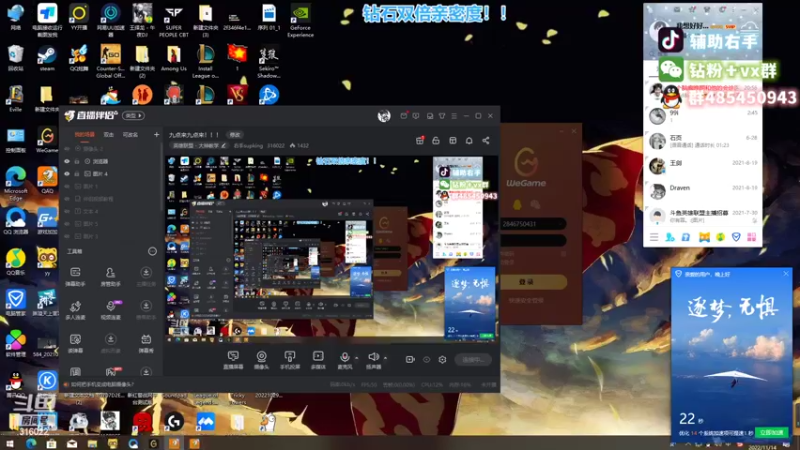
Task: Open the QQ main menu hamburger icon
Action: coord(654,237)
